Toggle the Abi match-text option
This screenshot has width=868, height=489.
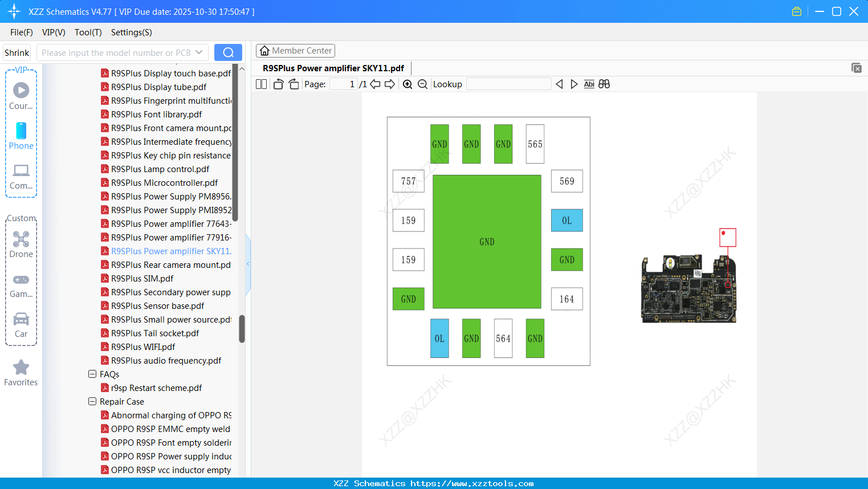pos(589,84)
